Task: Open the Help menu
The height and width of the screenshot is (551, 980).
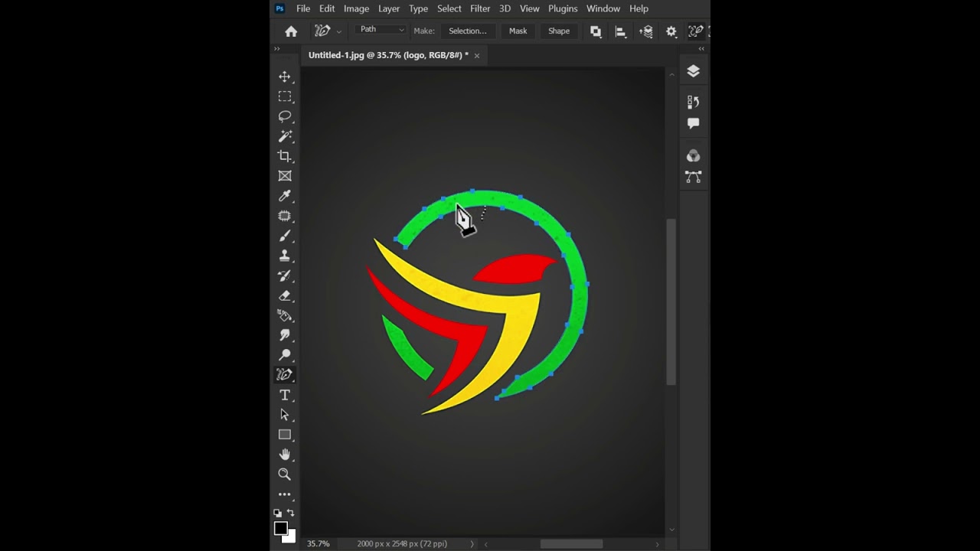Action: (x=639, y=8)
